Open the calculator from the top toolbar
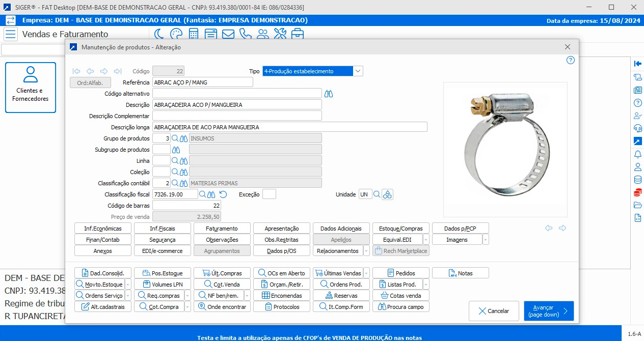The image size is (644, 341). [x=194, y=34]
